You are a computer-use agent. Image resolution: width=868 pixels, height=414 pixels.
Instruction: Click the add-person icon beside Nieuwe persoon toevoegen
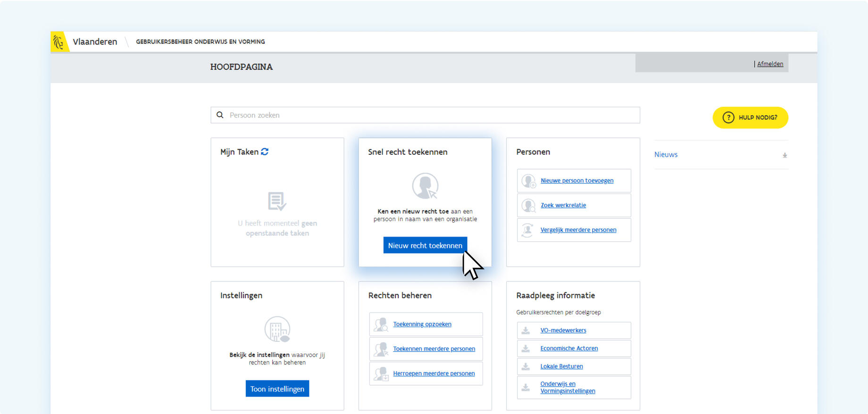click(x=529, y=181)
